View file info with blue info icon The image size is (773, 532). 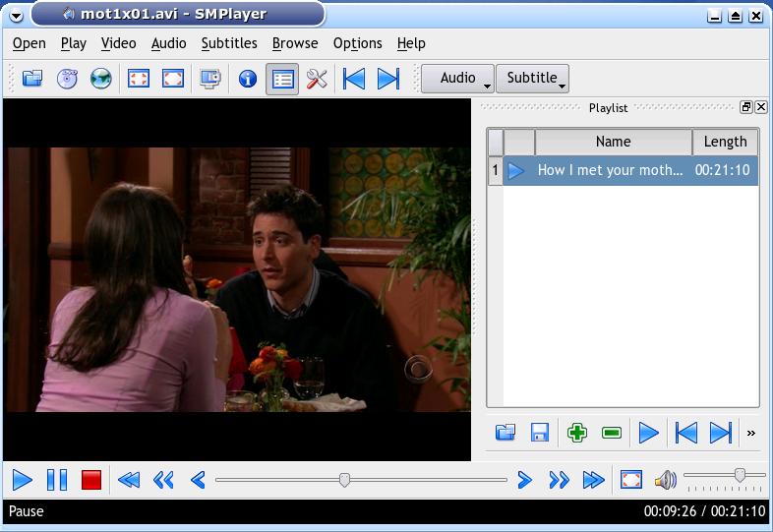click(x=248, y=79)
